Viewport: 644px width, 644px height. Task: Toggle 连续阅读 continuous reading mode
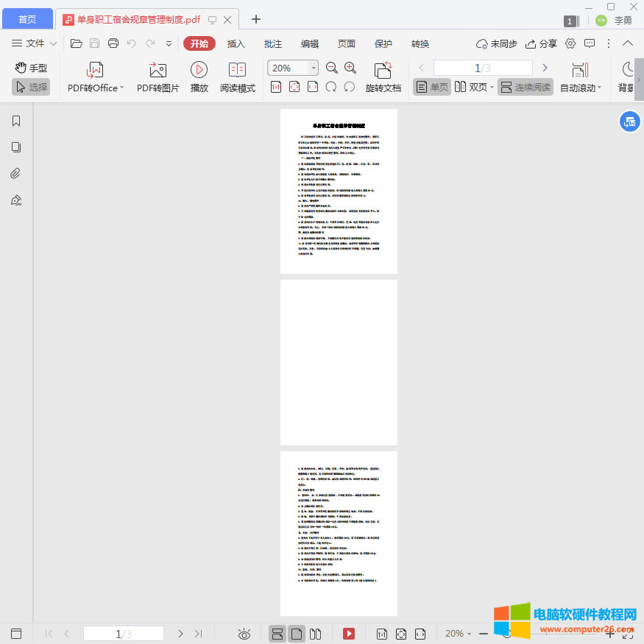coord(525,86)
